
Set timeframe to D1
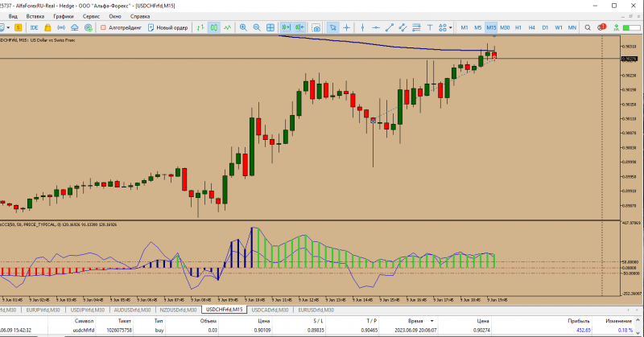click(545, 27)
